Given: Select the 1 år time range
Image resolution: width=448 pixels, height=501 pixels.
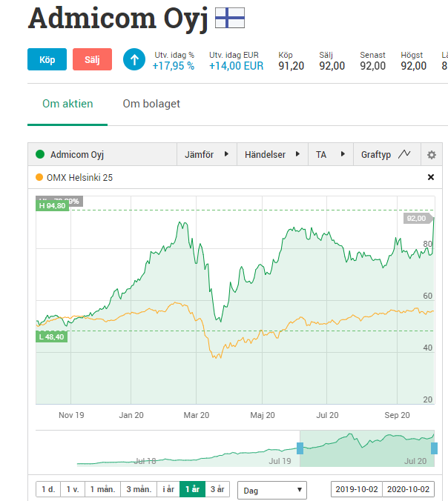Looking at the screenshot, I should click(x=193, y=489).
